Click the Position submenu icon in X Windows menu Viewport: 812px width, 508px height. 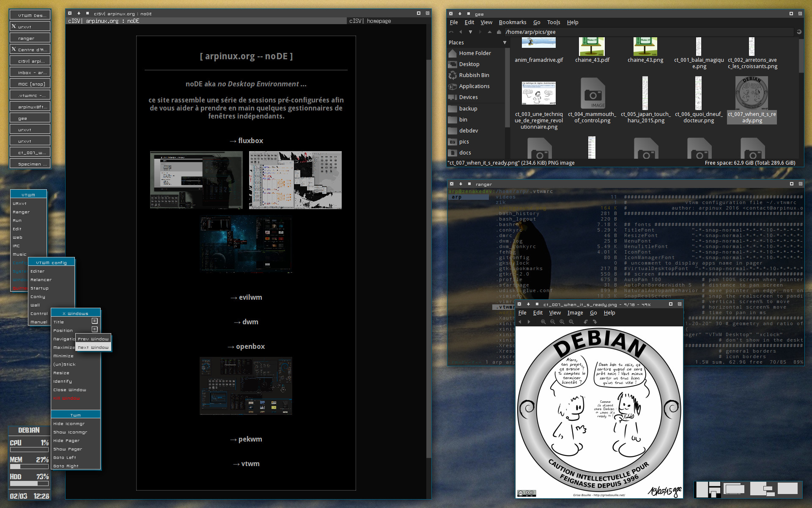(95, 329)
